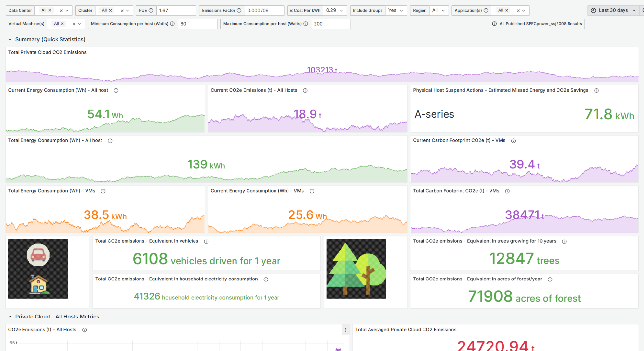Open the Region All dropdown
This screenshot has width=644, height=351.
(x=438, y=10)
